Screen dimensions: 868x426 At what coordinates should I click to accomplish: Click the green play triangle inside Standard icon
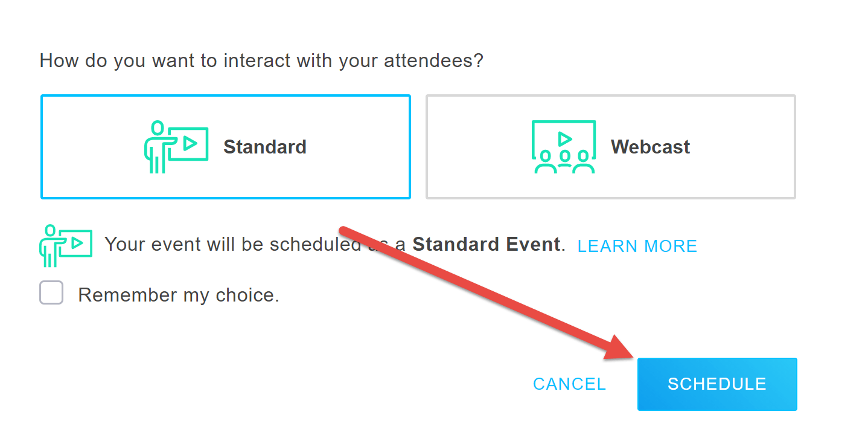189,143
